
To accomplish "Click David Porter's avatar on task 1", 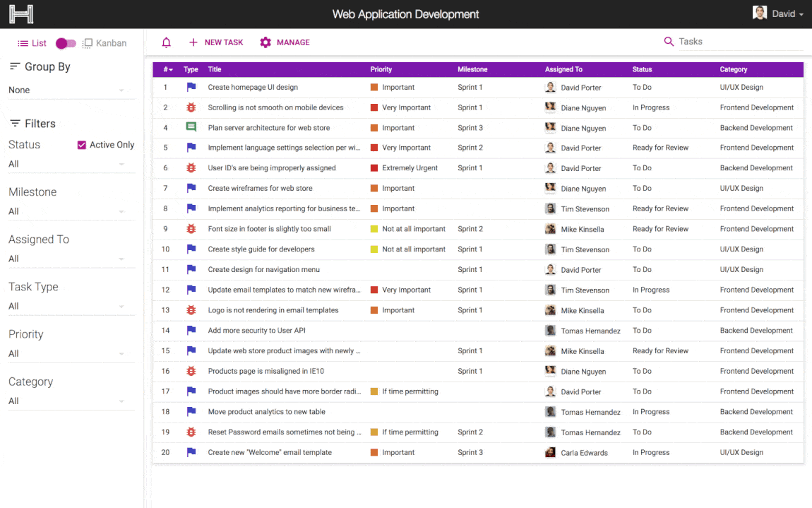I will pyautogui.click(x=550, y=88).
